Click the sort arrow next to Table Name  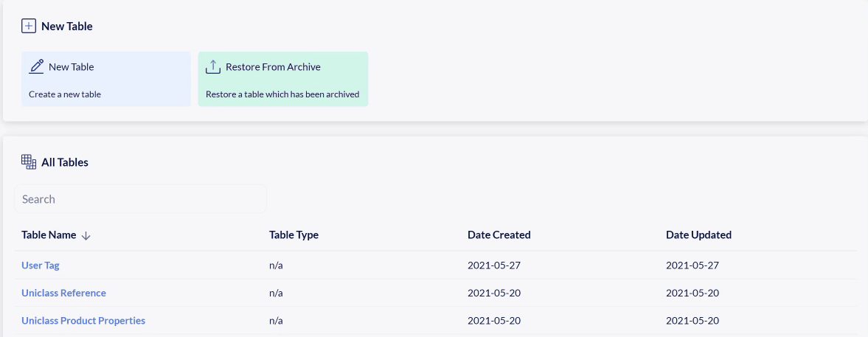[x=86, y=235]
